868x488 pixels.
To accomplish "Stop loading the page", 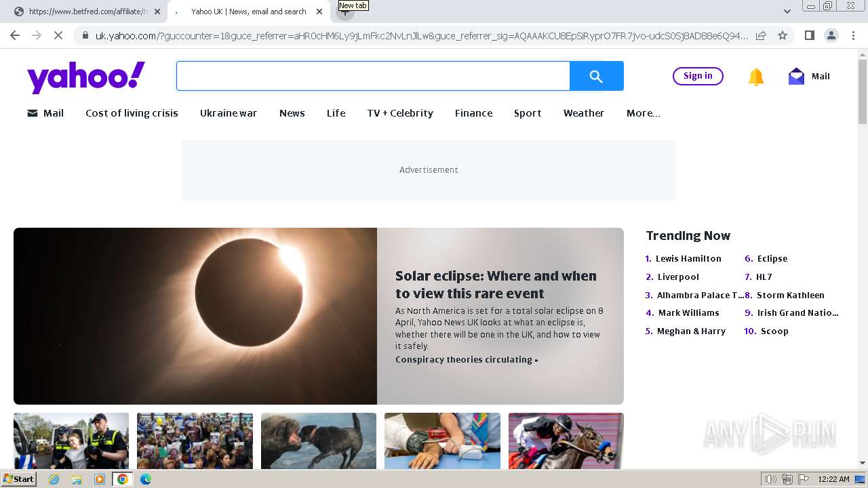I will [x=58, y=35].
